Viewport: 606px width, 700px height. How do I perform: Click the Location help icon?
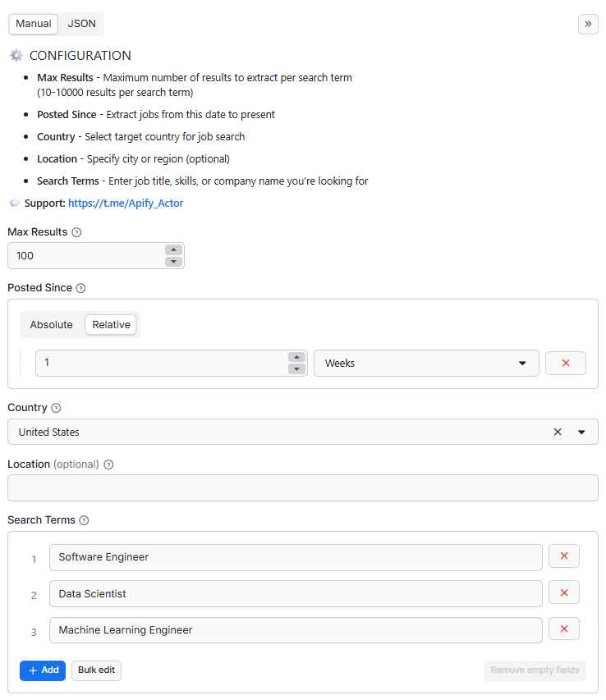108,464
